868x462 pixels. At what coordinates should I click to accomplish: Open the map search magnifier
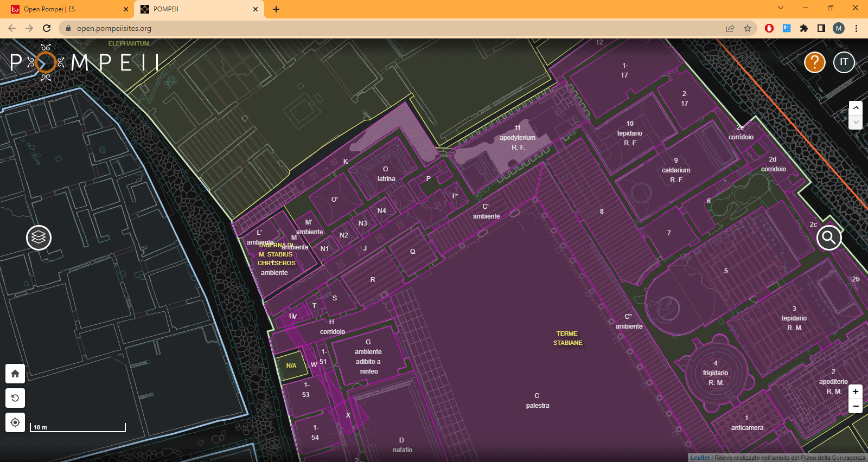(x=828, y=238)
